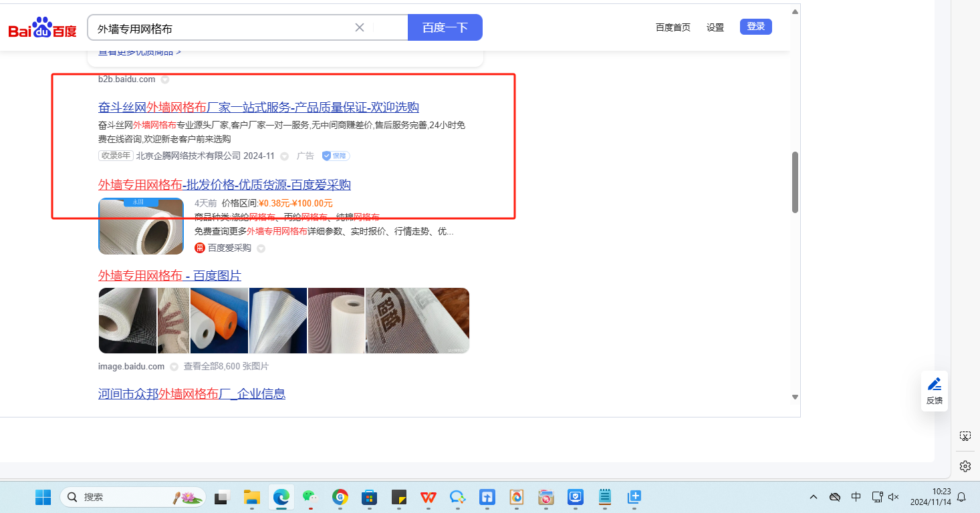Screen dimensions: 980x513
Task: Click the Baidu logo
Action: (x=42, y=28)
